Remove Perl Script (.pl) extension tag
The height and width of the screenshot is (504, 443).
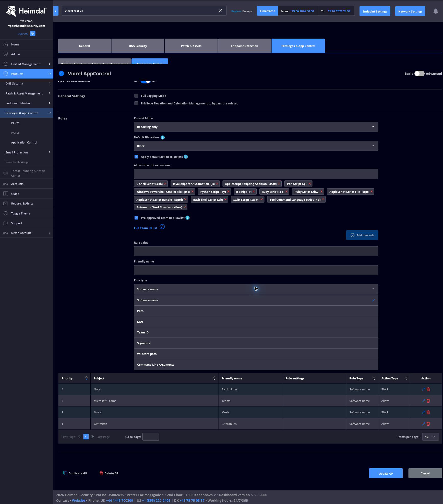tap(310, 184)
